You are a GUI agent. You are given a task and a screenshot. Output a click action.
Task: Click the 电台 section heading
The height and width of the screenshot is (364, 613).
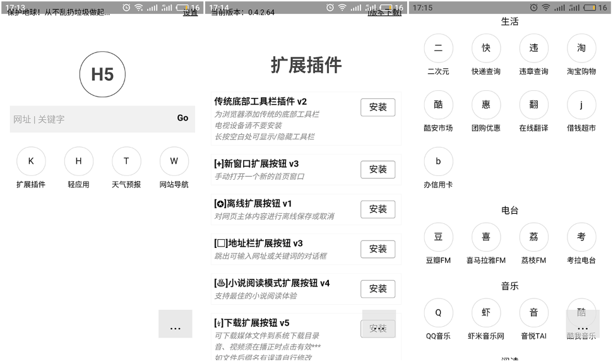click(510, 211)
